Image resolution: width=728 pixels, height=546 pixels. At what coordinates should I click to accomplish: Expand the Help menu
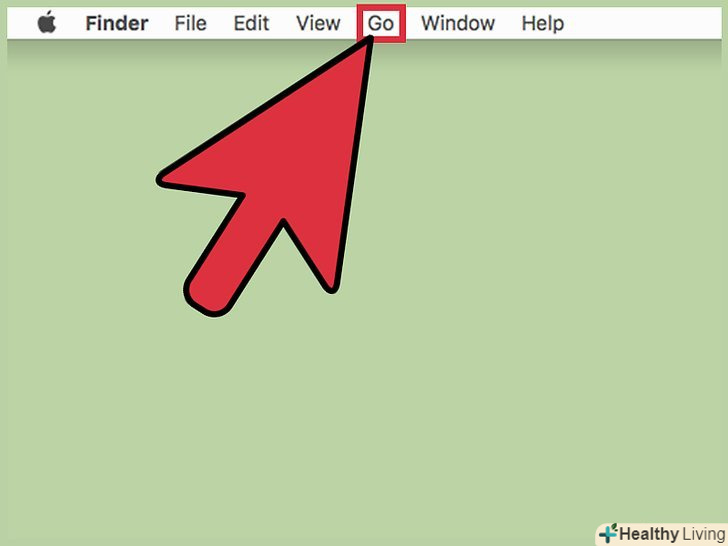(543, 23)
